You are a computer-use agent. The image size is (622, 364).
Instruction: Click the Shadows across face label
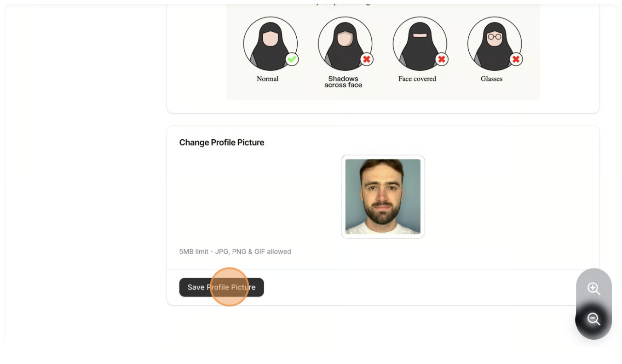(343, 82)
